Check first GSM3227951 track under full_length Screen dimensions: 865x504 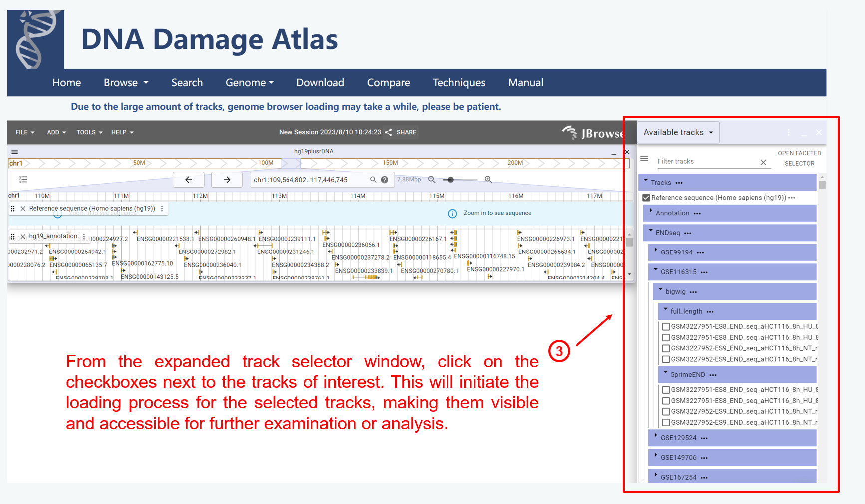[666, 327]
